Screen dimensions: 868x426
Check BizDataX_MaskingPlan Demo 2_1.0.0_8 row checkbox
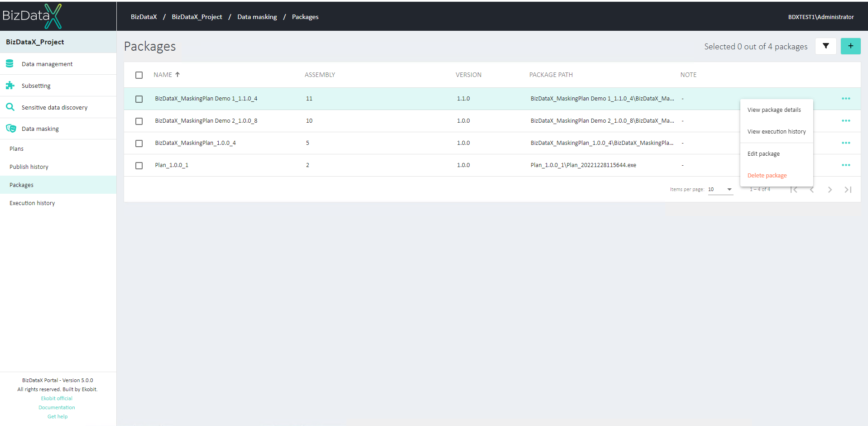click(x=139, y=121)
